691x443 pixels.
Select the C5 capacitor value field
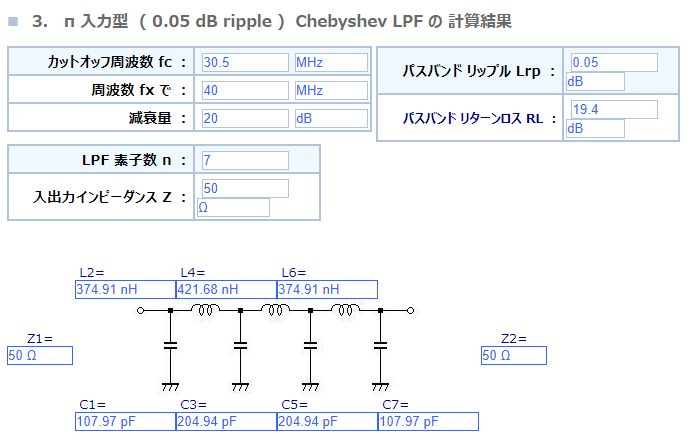(327, 421)
